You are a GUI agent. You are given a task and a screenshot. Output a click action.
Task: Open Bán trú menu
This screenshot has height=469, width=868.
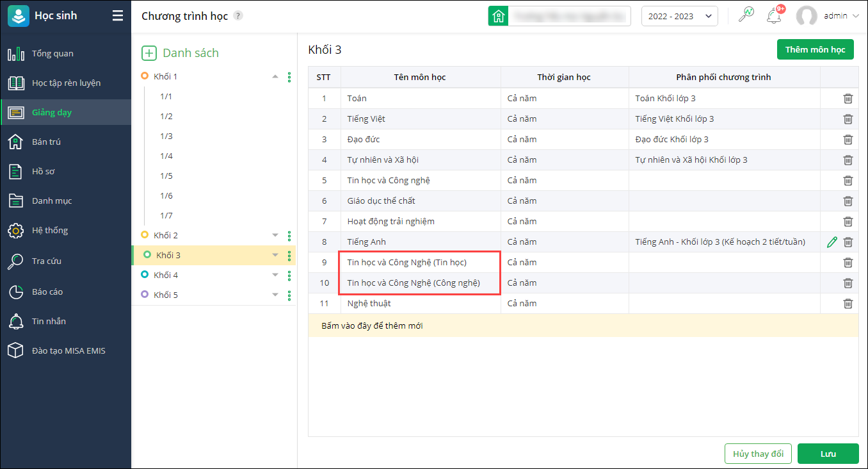pyautogui.click(x=65, y=142)
